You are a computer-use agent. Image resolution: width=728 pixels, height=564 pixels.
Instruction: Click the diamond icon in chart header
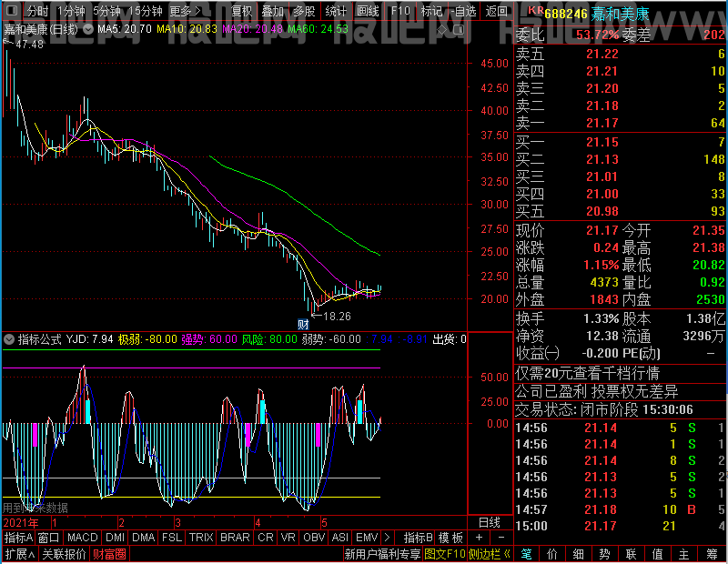click(x=442, y=30)
